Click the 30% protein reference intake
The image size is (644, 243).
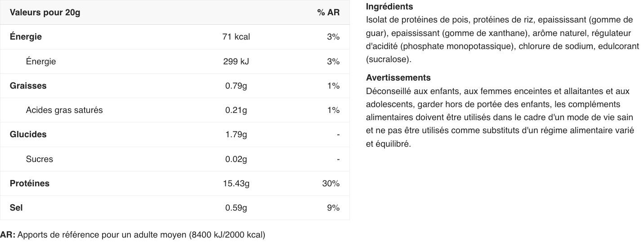(331, 183)
